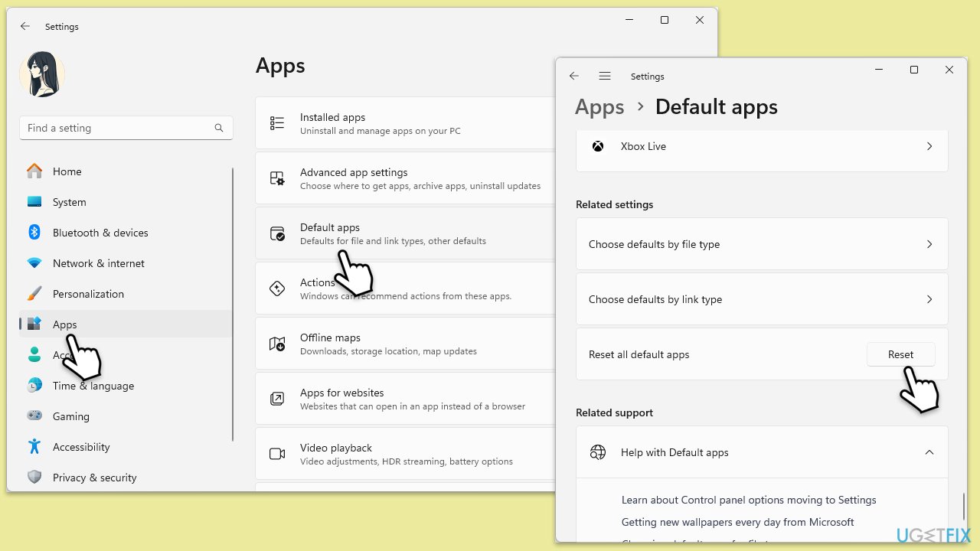Screen dimensions: 980x551
Task: Open the Accessibility icon in sidebar
Action: click(x=34, y=447)
